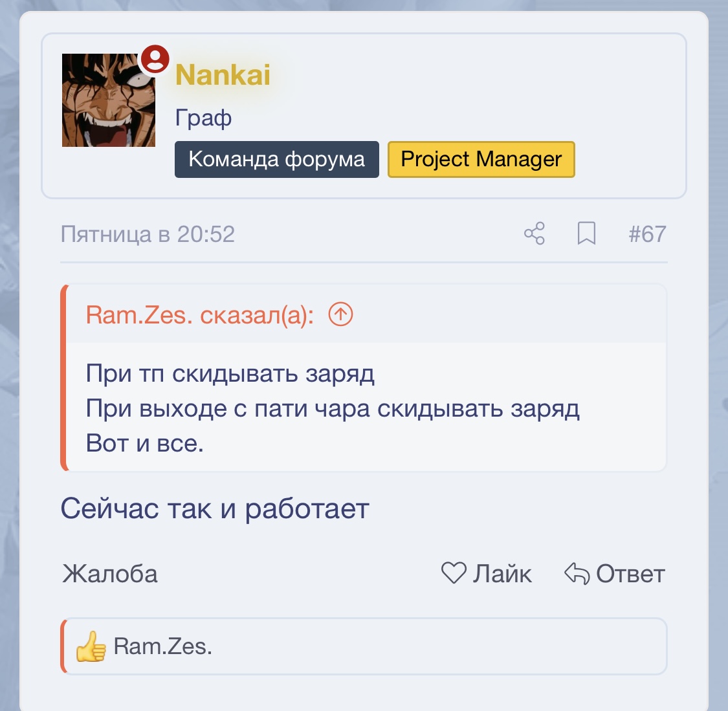The height and width of the screenshot is (711, 728).
Task: Click the Ответ reply button
Action: click(x=630, y=574)
